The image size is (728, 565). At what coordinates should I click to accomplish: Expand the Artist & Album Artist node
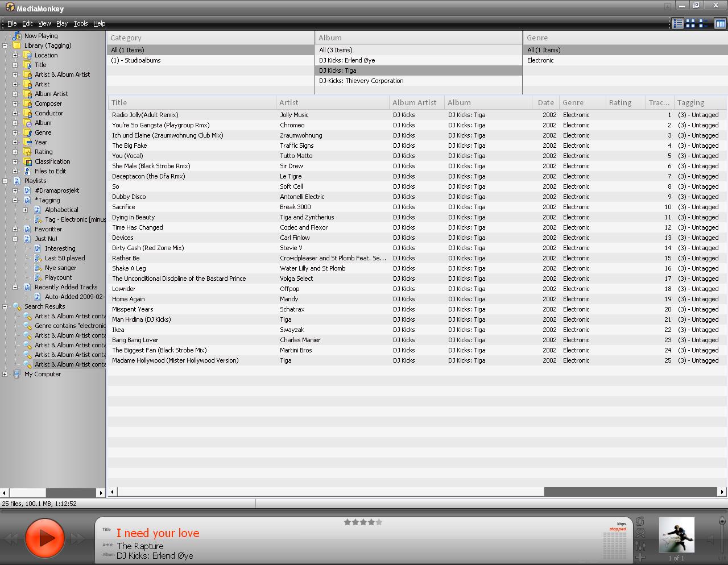point(15,74)
